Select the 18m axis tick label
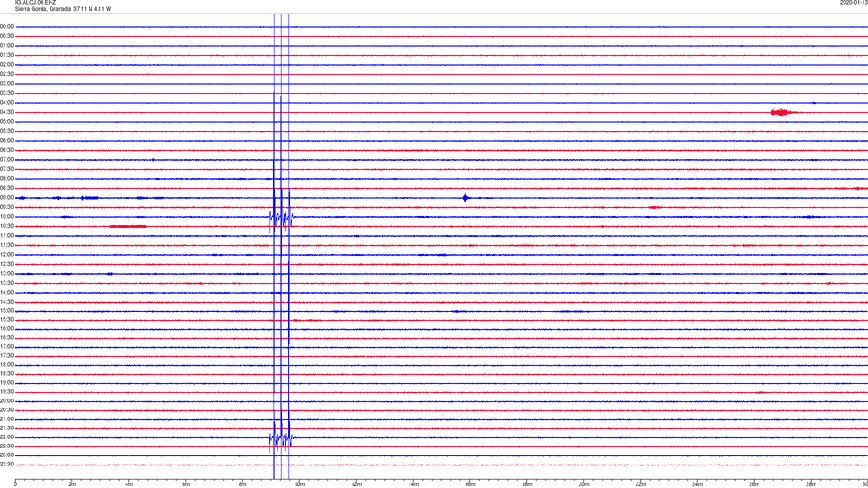Viewport: 868px width, 488px height. coord(527,484)
